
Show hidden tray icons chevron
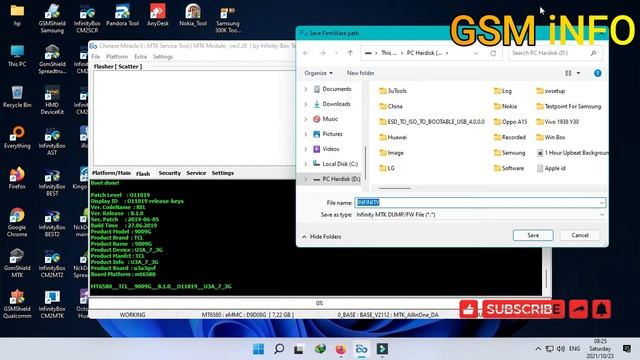tap(538, 349)
